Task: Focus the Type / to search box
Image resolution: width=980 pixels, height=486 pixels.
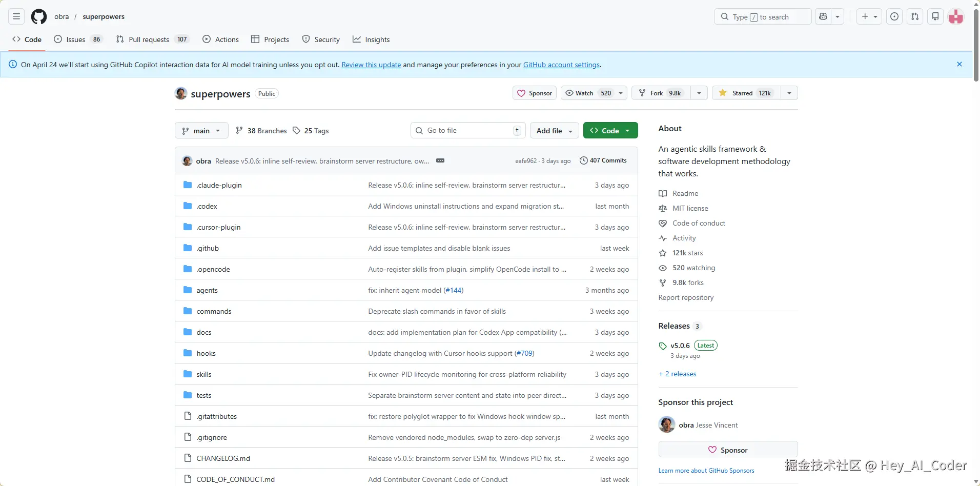Action: tap(763, 17)
